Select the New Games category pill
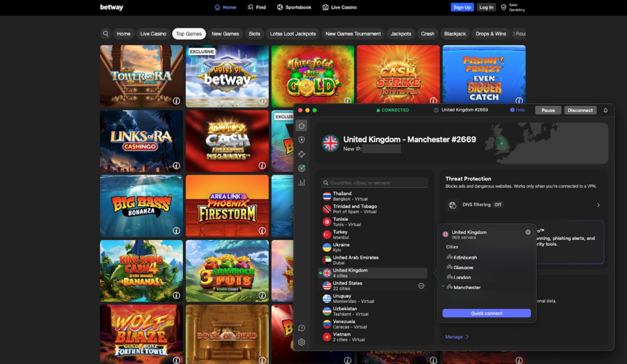The width and height of the screenshot is (627, 364). [225, 34]
